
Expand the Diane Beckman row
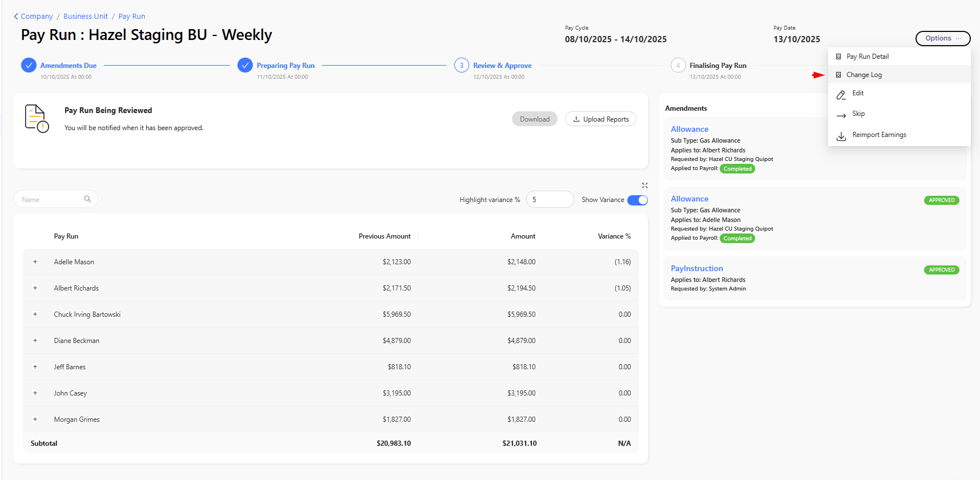35,341
